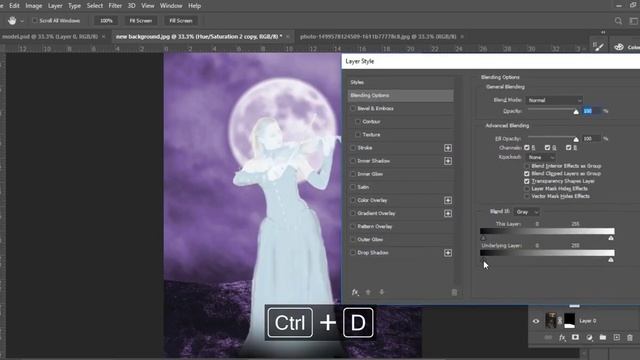This screenshot has height=360, width=640.
Task: Open fx menu at bottom of Layer Style list
Action: (x=355, y=292)
